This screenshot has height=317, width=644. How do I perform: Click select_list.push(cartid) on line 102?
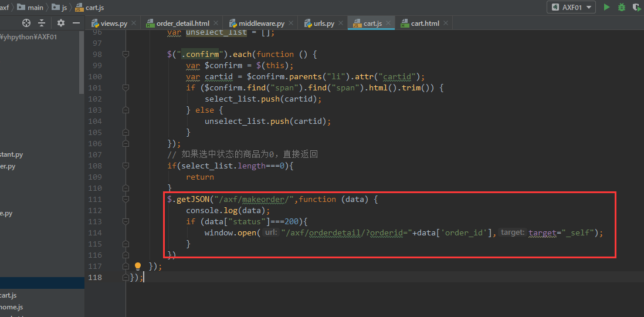point(263,99)
